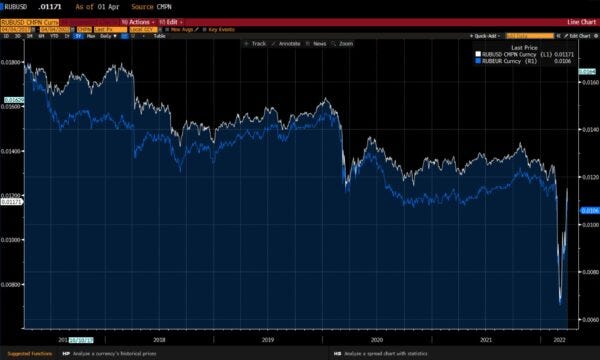This screenshot has height=360, width=600.
Task: Set chart range to 5Y
Action: click(78, 36)
